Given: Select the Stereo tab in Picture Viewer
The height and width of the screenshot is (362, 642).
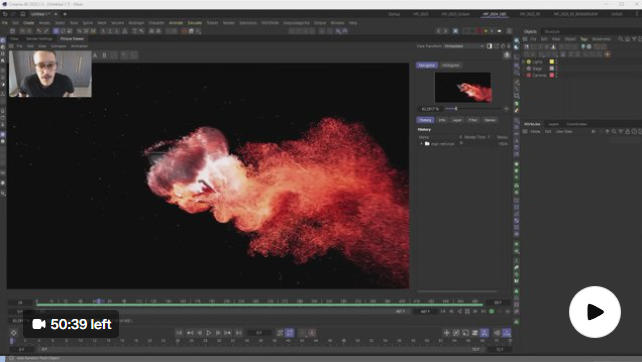Looking at the screenshot, I should tap(490, 120).
